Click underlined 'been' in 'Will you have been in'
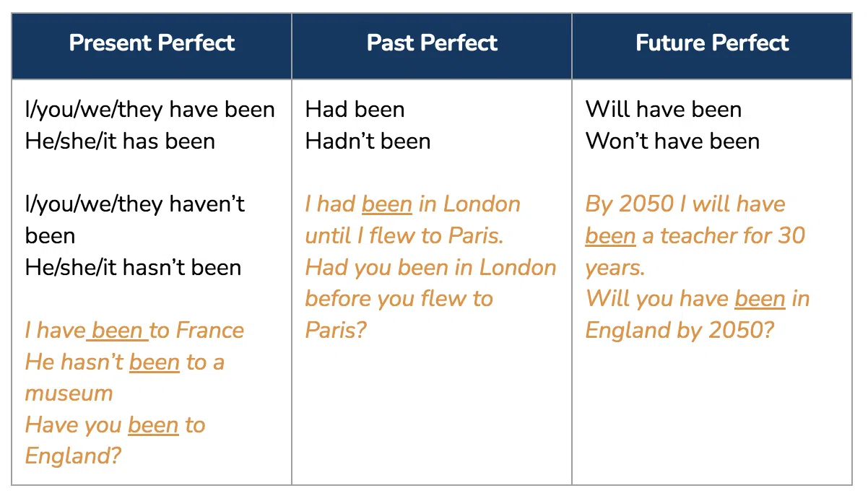The width and height of the screenshot is (868, 501). point(760,299)
